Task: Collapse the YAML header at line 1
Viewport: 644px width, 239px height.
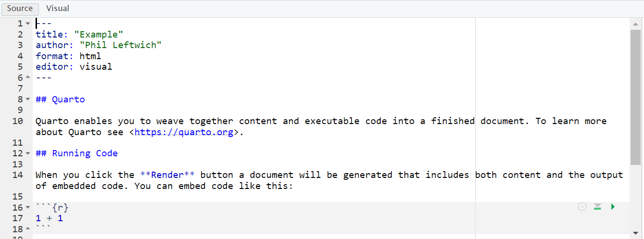Action: (28, 24)
